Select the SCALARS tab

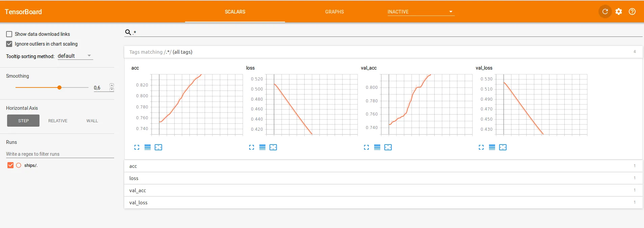(235, 12)
